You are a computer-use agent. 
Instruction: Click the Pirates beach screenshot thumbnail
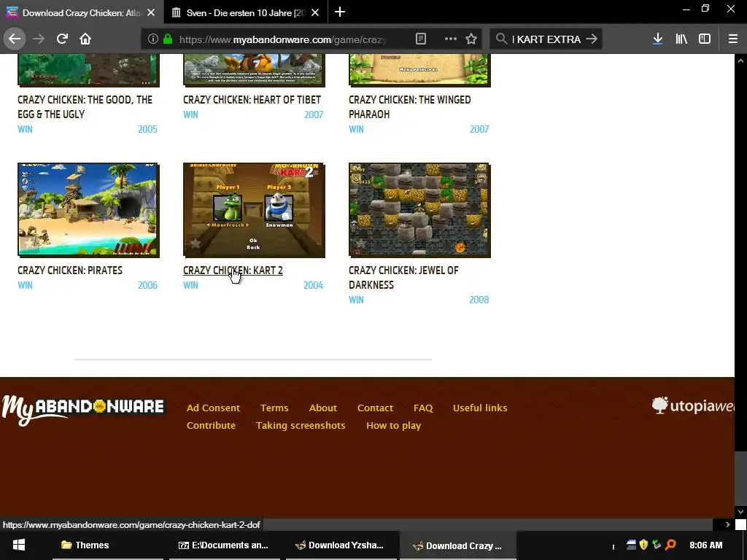point(88,210)
